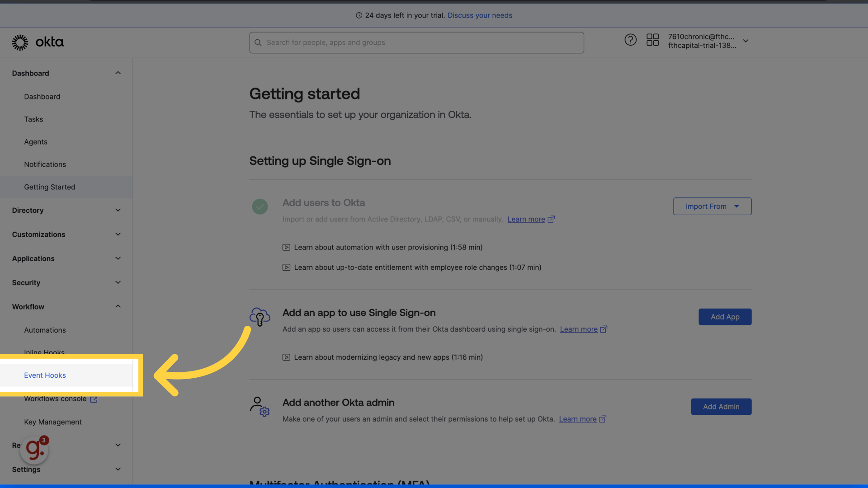Screen dimensions: 868x488
Task: Open Learn more link for Okta admin
Action: (x=577, y=419)
